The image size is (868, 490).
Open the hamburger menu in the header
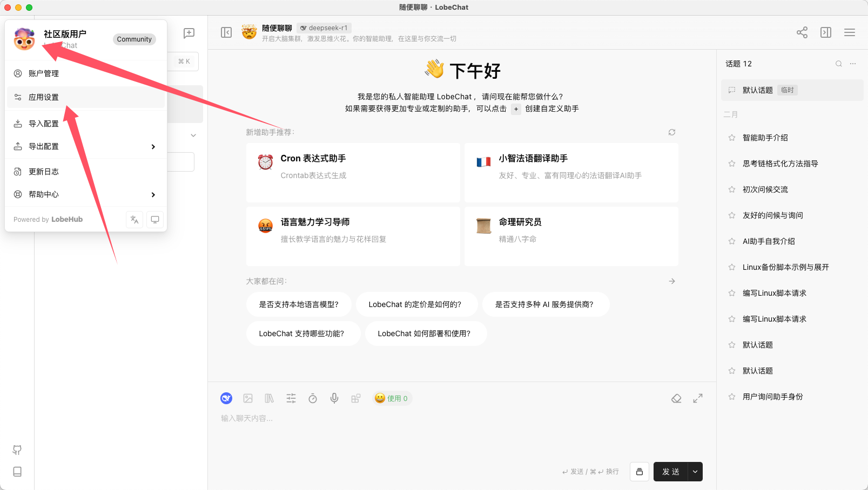(x=850, y=32)
